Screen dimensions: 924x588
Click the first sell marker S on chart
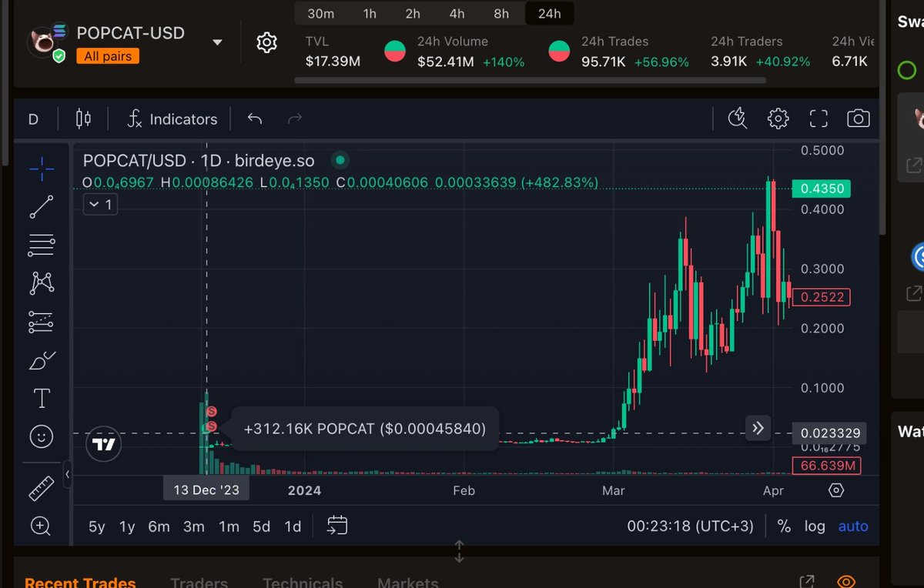click(212, 413)
